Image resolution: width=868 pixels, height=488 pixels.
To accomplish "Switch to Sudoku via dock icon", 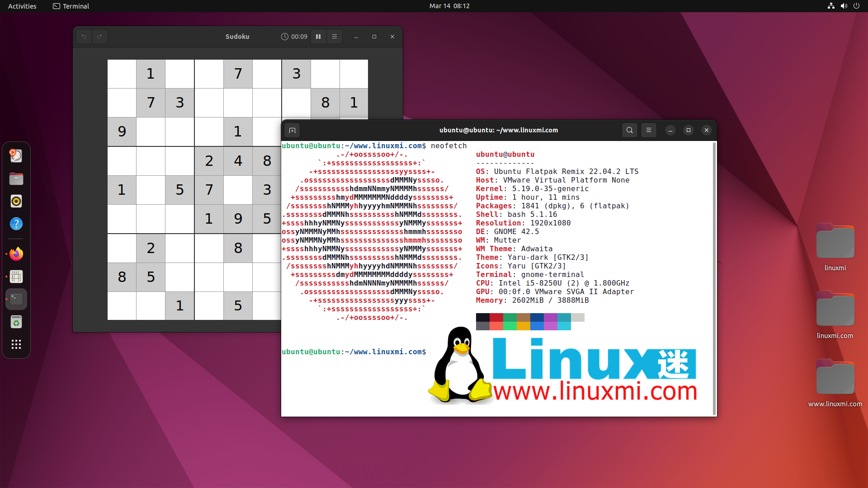I will (x=16, y=277).
